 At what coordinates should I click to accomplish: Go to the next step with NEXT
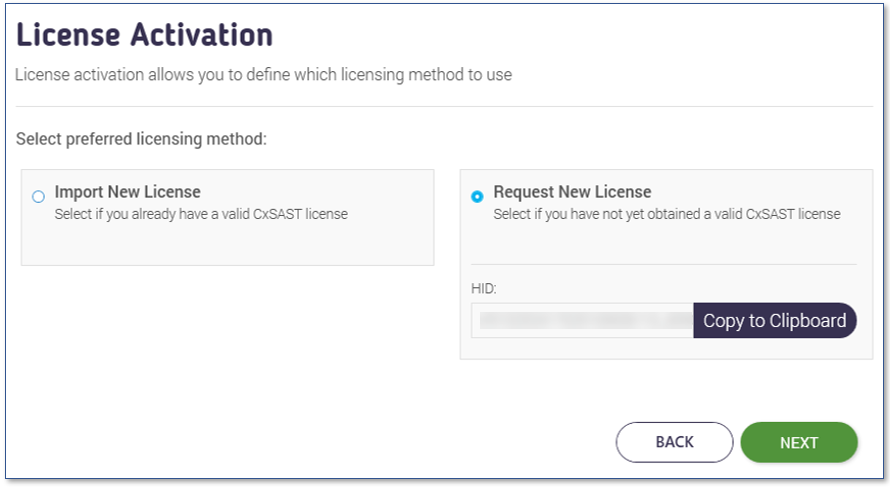click(x=799, y=442)
